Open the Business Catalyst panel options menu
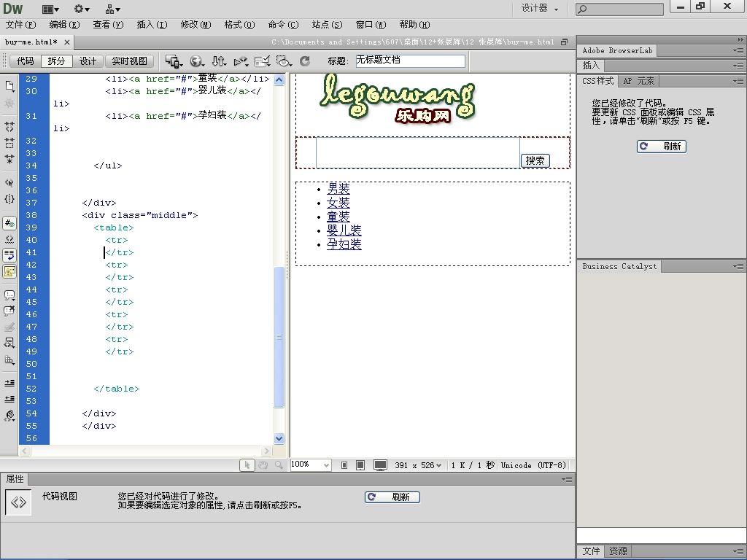The height and width of the screenshot is (560, 747). coord(738,267)
